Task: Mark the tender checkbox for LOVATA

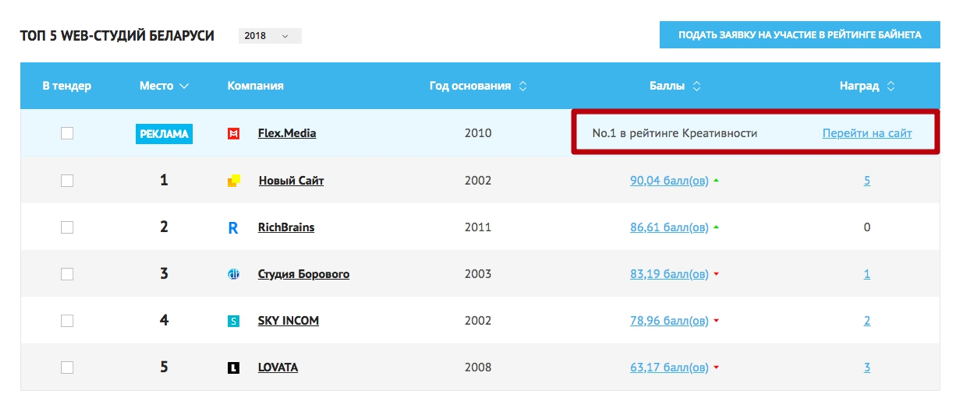Action: 67,368
